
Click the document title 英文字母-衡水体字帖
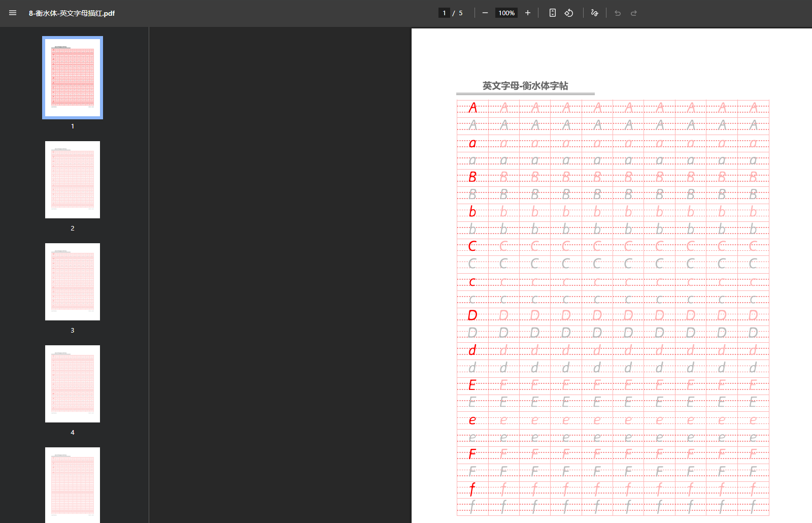525,86
